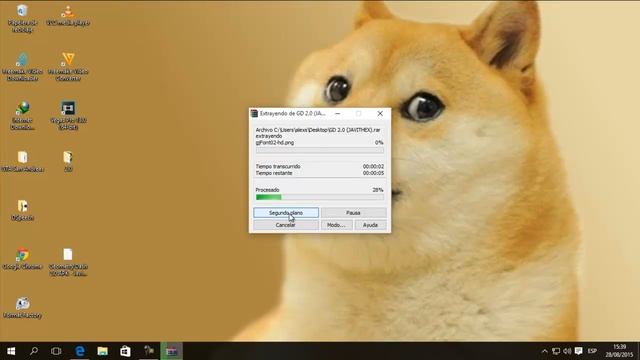The image size is (640, 360).
Task: Open the volume tray icon
Action: coord(567,351)
